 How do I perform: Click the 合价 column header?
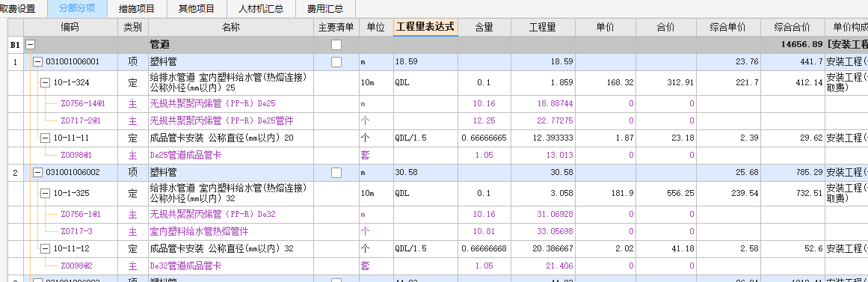665,27
